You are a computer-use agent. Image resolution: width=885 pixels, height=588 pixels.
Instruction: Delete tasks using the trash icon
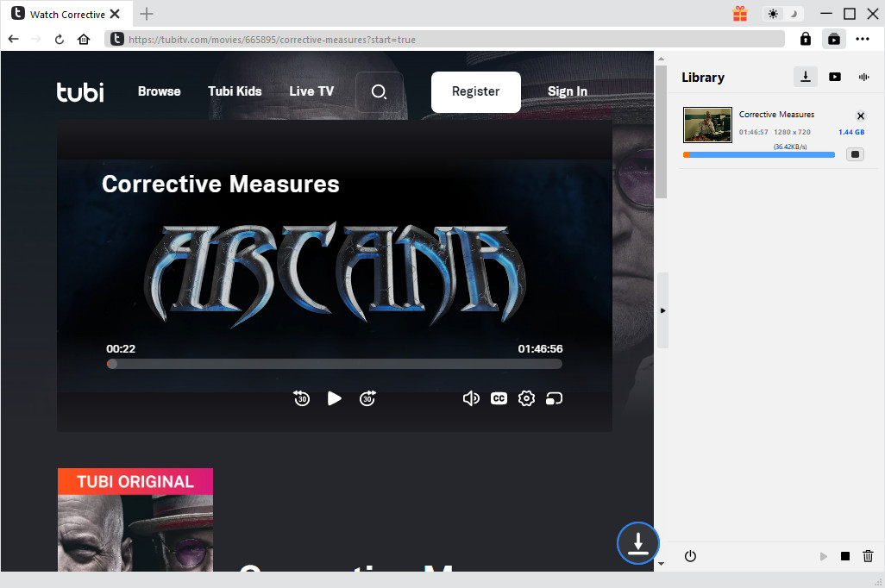pyautogui.click(x=868, y=556)
